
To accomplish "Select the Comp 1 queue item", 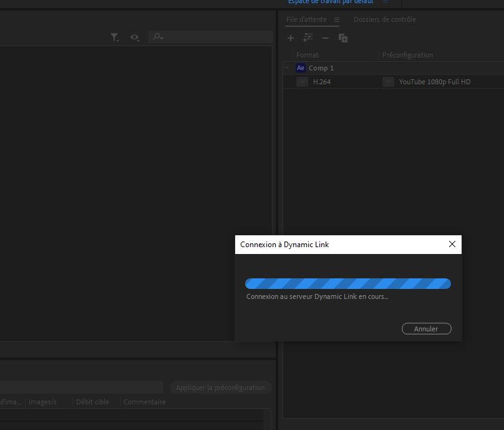I will click(x=394, y=68).
